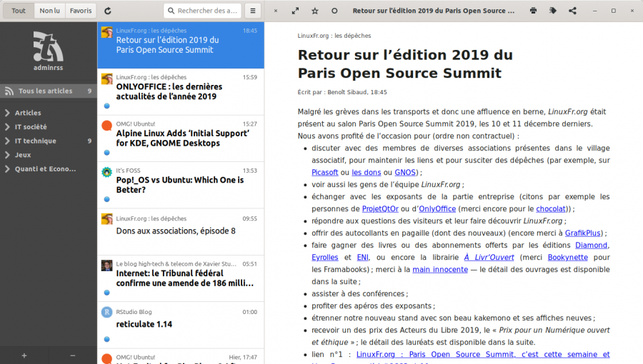643x364 pixels.
Task: Print the article with printer icon
Action: [533, 11]
